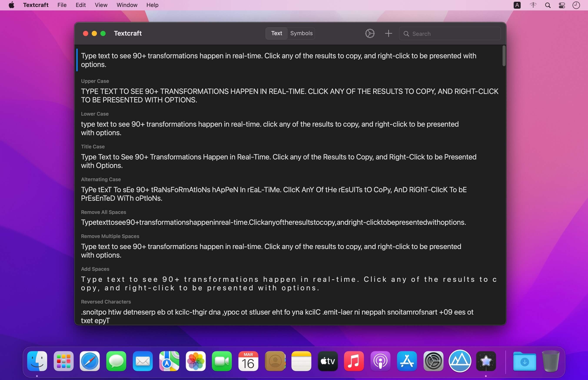Open System Preferences from the Dock
This screenshot has height=380, width=588.
tap(433, 361)
